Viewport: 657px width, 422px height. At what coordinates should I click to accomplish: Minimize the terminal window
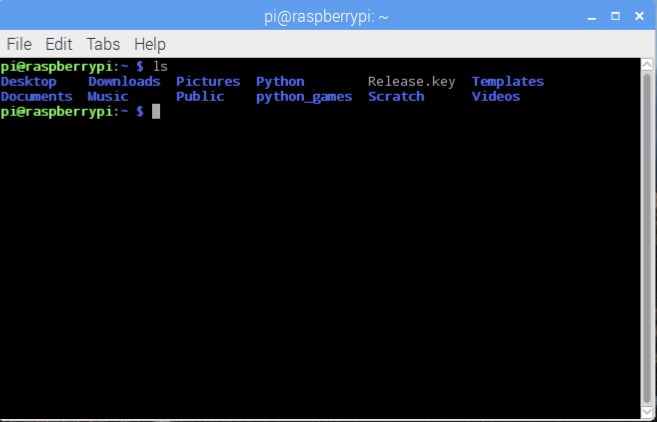pyautogui.click(x=592, y=17)
